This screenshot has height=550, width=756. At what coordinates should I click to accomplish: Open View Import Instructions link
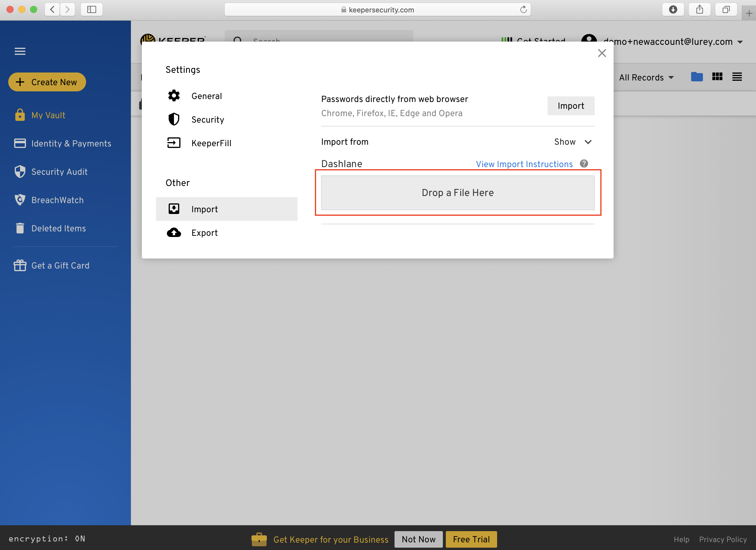(524, 164)
